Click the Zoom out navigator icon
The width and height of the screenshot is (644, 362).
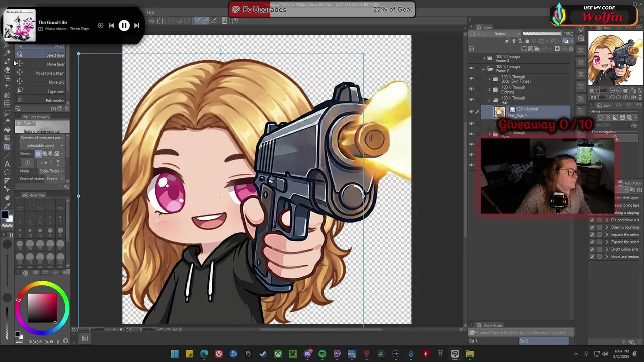(612, 90)
